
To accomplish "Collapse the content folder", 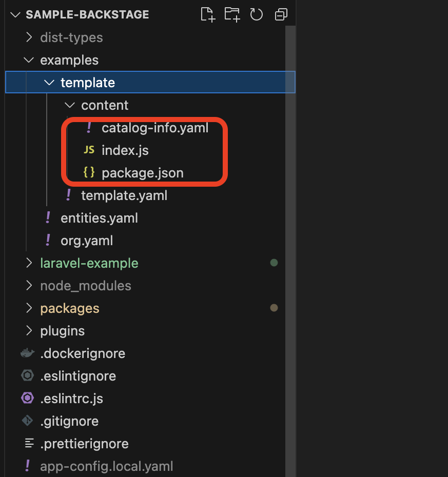I will click(x=70, y=105).
